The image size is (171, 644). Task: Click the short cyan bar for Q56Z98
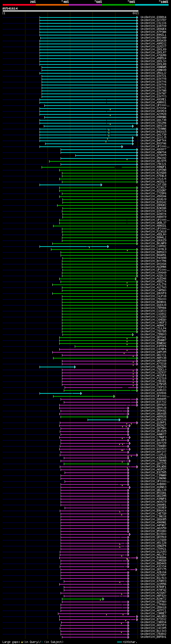click(x=58, y=367)
